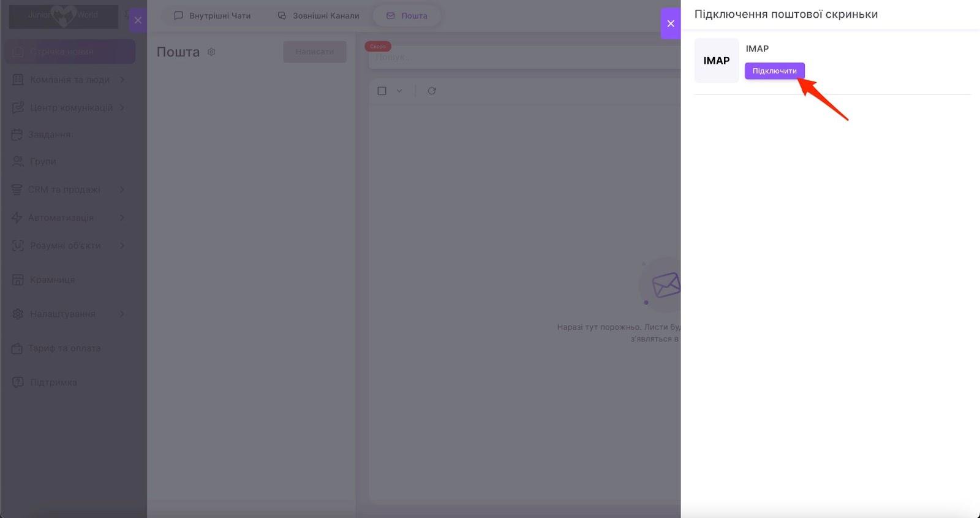Click the Розумні об'єкти icon
980x518 pixels.
click(18, 245)
